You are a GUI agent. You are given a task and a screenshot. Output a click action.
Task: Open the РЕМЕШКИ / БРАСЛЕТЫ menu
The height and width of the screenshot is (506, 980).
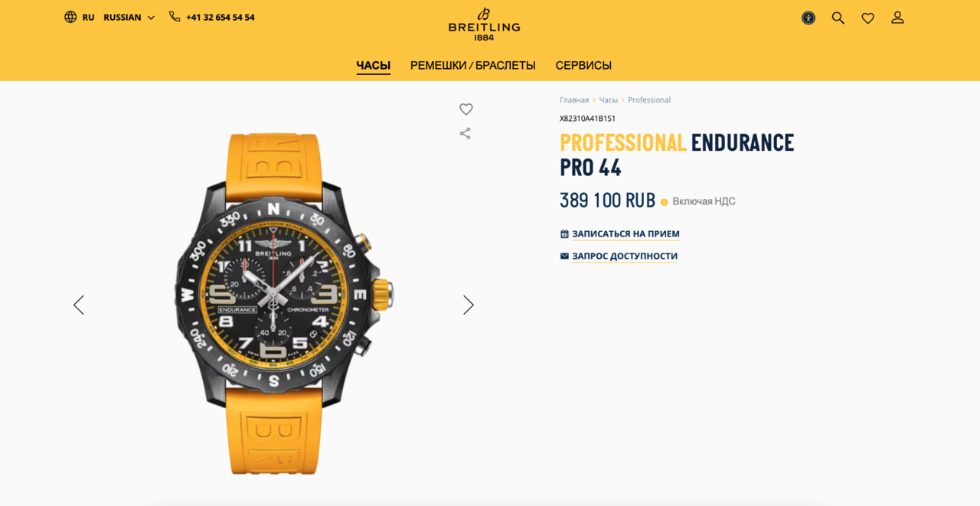point(473,66)
